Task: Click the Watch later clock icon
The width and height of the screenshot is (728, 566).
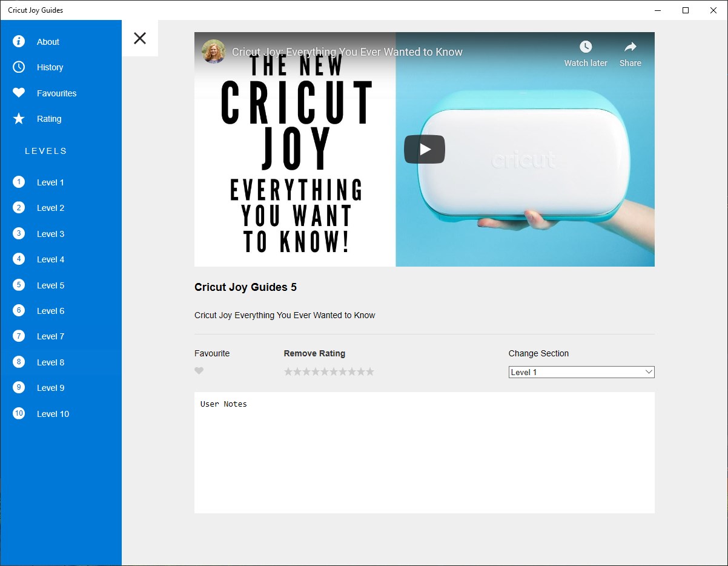Action: 586,47
